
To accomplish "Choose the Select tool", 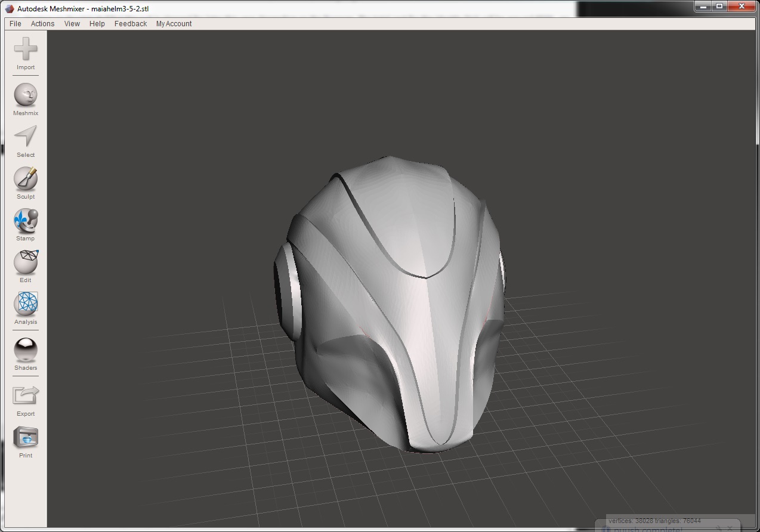I will tap(26, 137).
